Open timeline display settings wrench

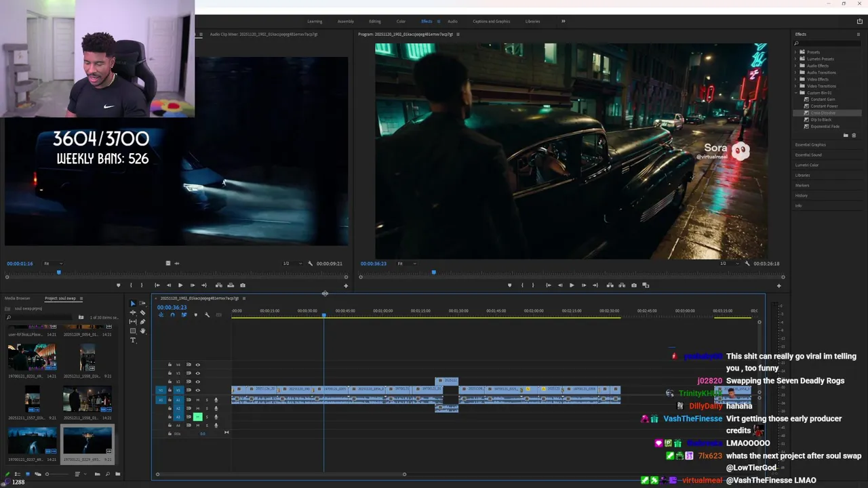tap(207, 314)
